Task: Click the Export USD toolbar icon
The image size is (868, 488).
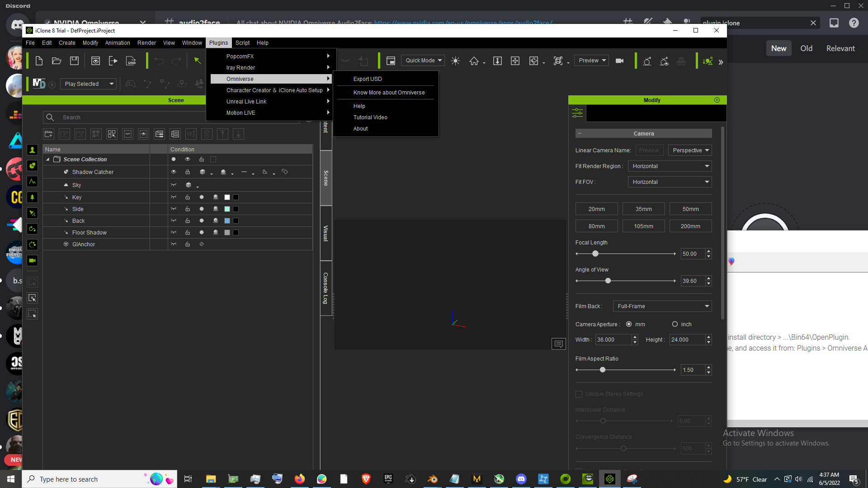Action: (131, 61)
